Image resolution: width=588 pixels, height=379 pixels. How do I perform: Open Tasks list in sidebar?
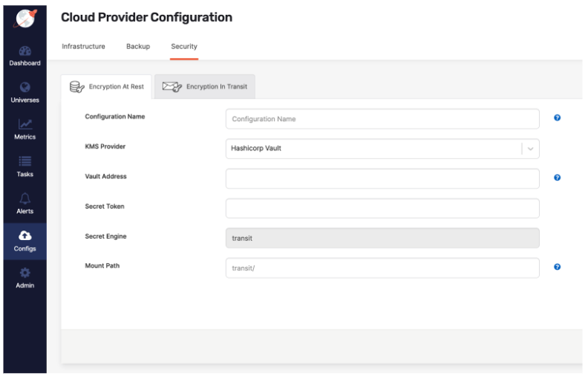[x=24, y=161]
